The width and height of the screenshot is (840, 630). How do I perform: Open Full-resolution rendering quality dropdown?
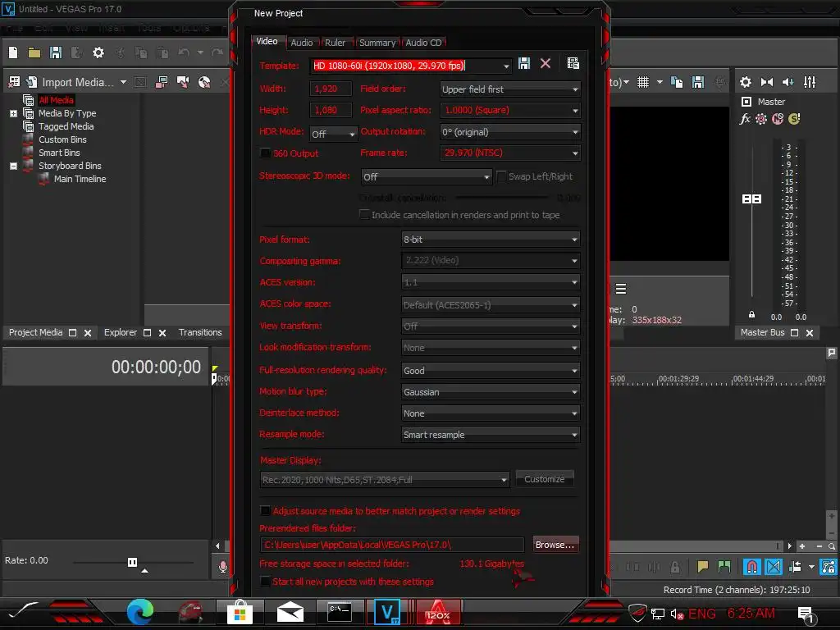491,370
